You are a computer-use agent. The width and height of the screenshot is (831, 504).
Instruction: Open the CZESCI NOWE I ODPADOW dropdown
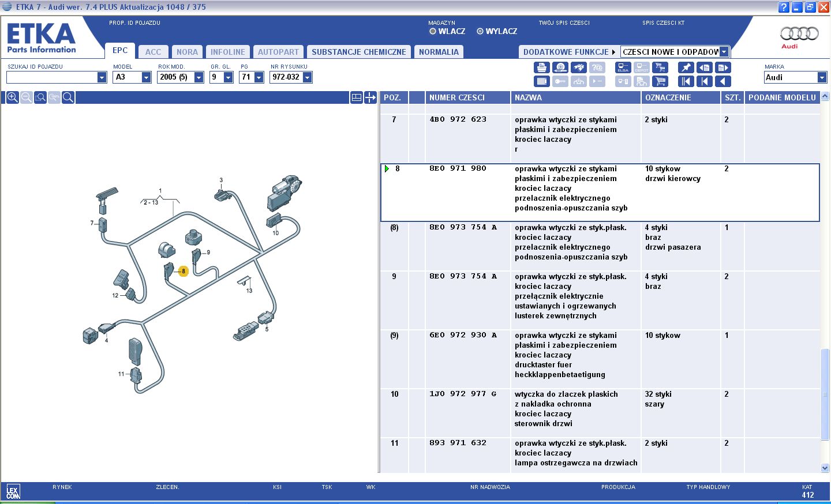(724, 52)
